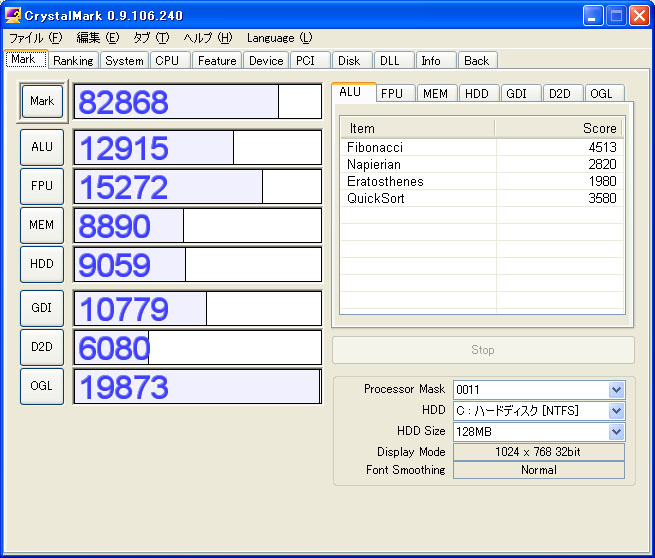Select the OGL results sub-tab

(604, 94)
